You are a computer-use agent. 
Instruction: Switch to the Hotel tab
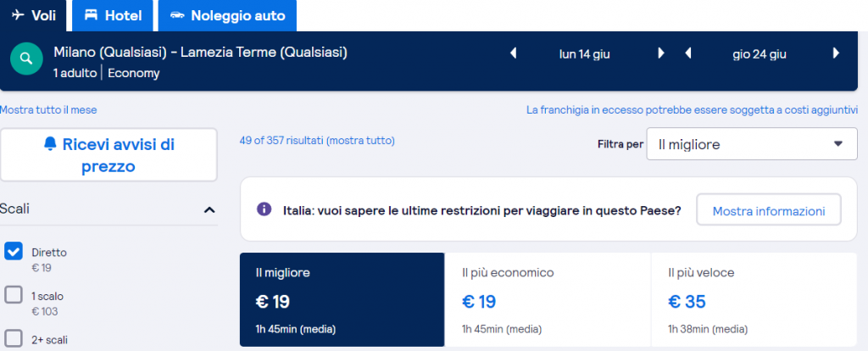[x=114, y=15]
